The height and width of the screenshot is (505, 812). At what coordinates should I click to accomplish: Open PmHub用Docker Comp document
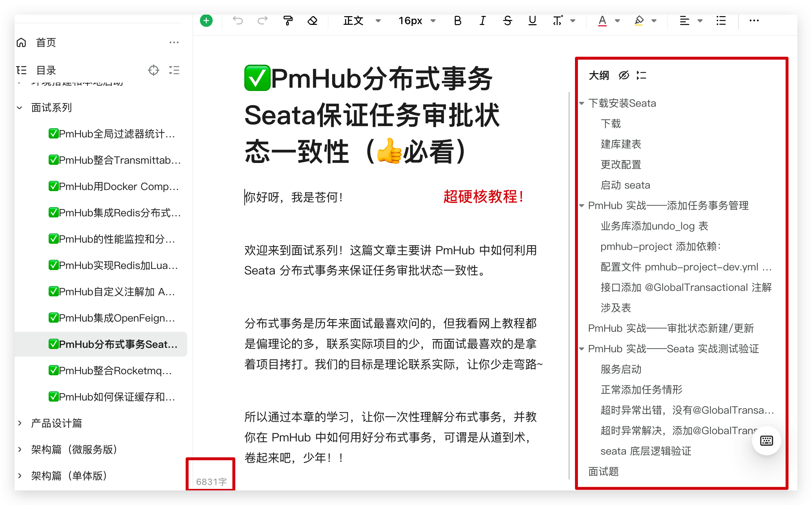pos(114,186)
